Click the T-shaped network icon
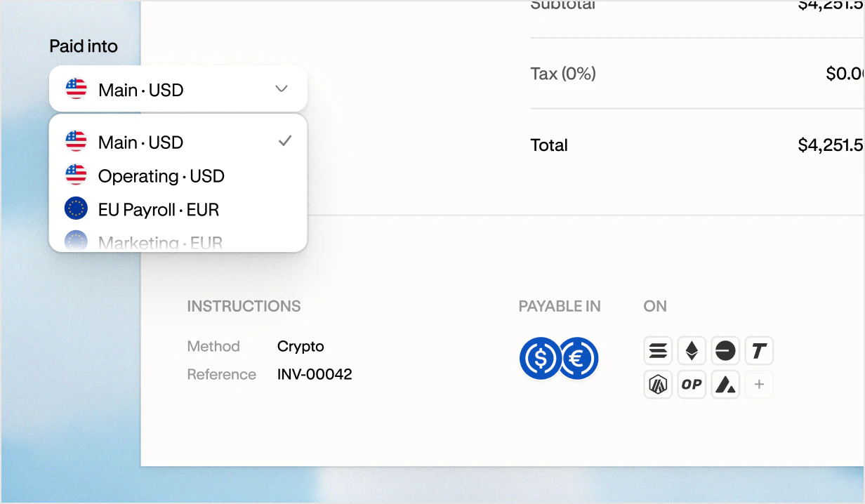 coord(759,350)
